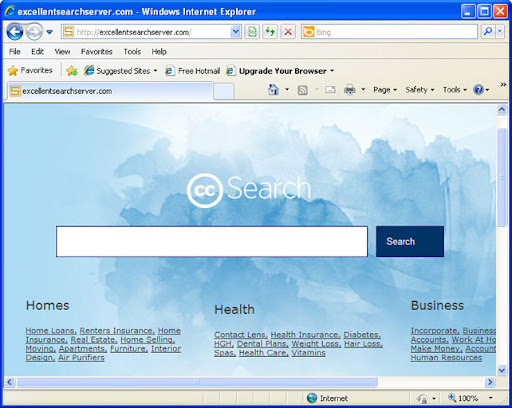Open the Make Money link
The image size is (512, 408).
436,349
